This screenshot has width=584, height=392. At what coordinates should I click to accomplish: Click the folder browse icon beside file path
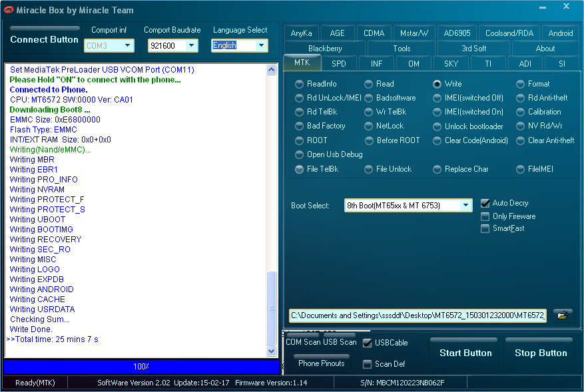click(563, 315)
